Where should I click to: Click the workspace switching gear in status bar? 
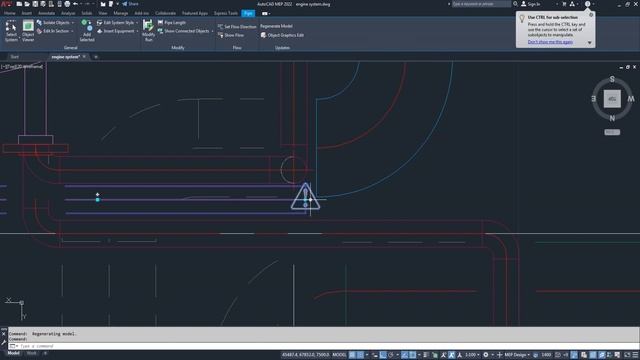click(486, 355)
